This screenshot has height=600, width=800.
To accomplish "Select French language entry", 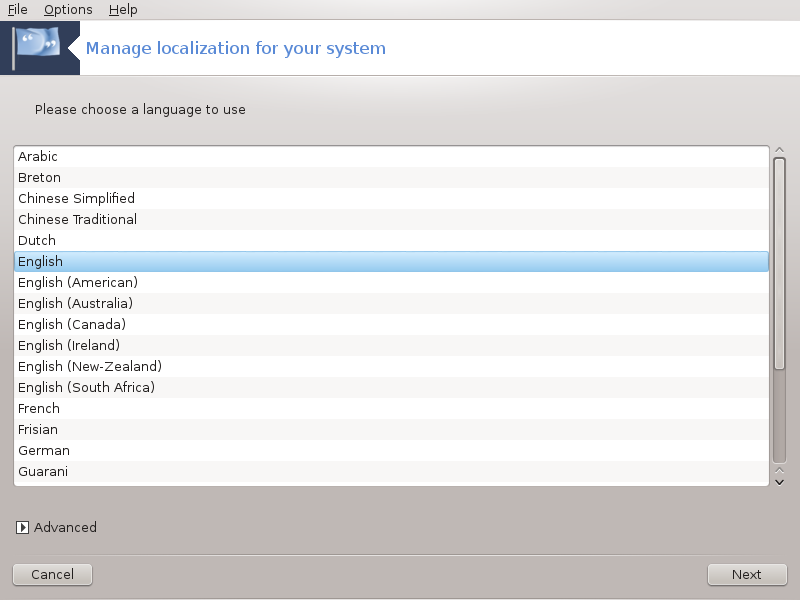I will point(391,409).
